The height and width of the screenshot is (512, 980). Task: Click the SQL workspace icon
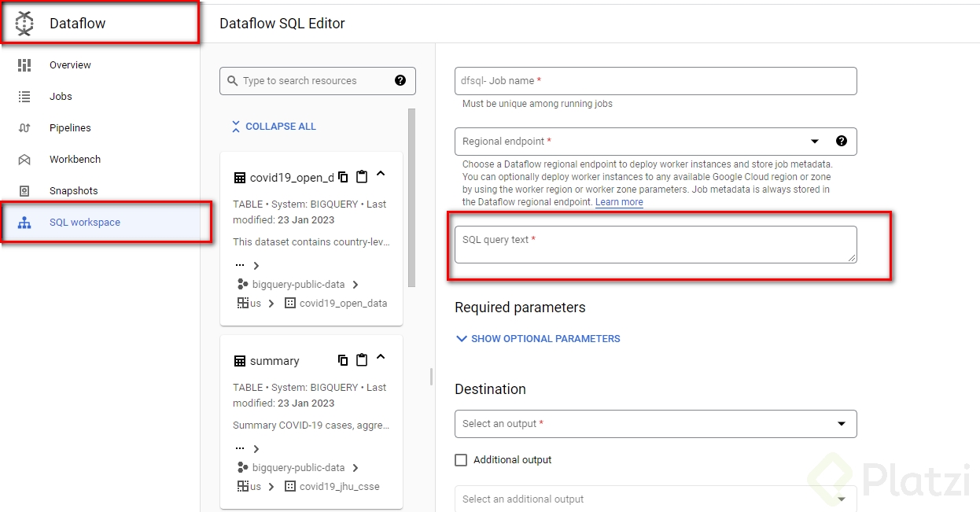coord(24,223)
